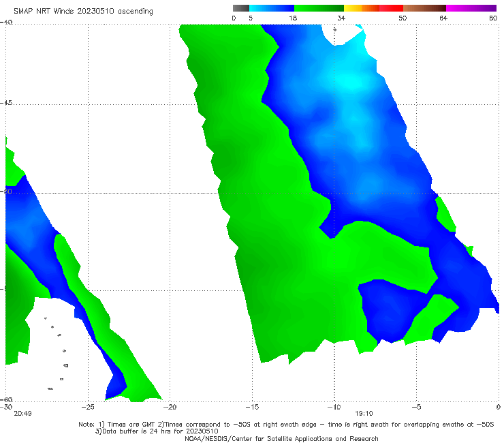Click the latitude label '-40'
504x443 pixels.
[x=6, y=22]
